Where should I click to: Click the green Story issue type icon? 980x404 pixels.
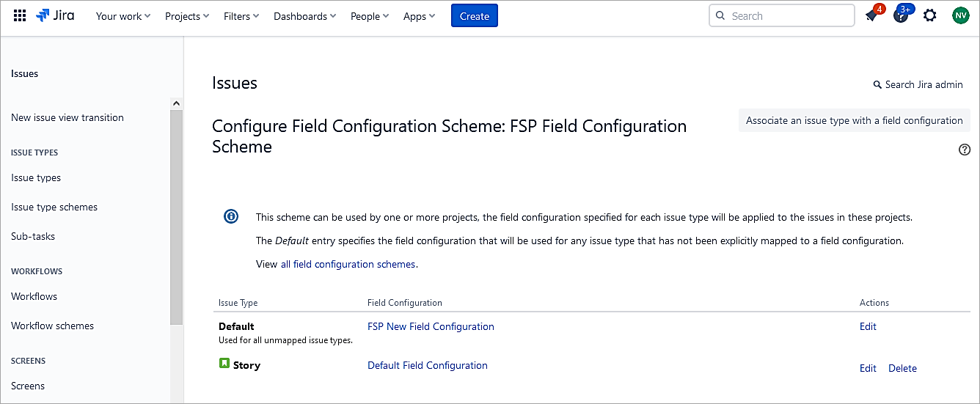click(224, 363)
